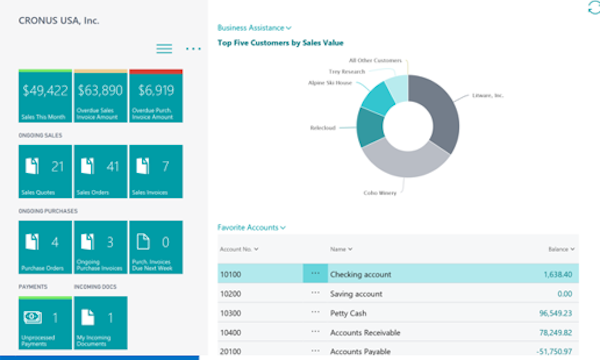Click the Overdue Sales Invoice Amount tile
The height and width of the screenshot is (360, 600).
click(101, 96)
